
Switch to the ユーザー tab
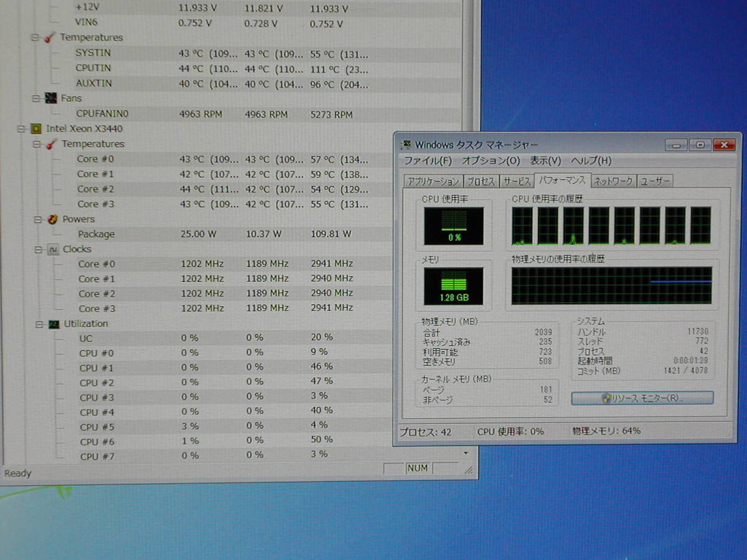[655, 182]
